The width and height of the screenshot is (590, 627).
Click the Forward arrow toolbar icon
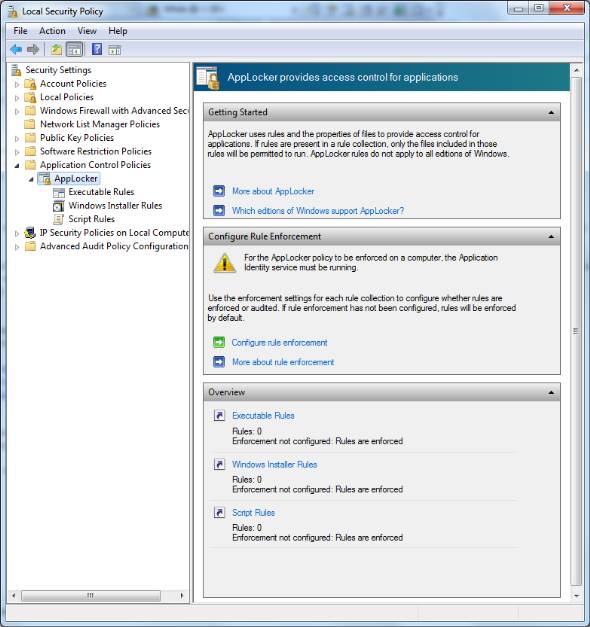click(x=33, y=50)
